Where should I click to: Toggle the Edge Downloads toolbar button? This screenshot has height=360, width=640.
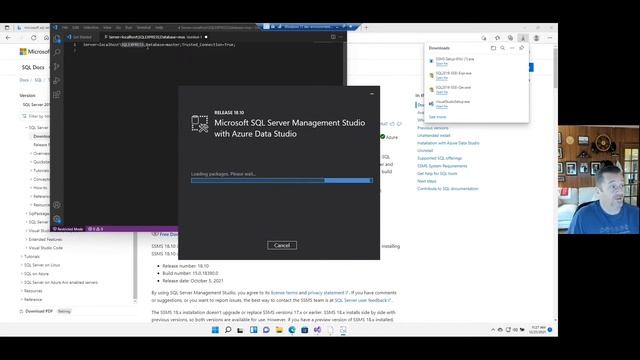[x=523, y=38]
